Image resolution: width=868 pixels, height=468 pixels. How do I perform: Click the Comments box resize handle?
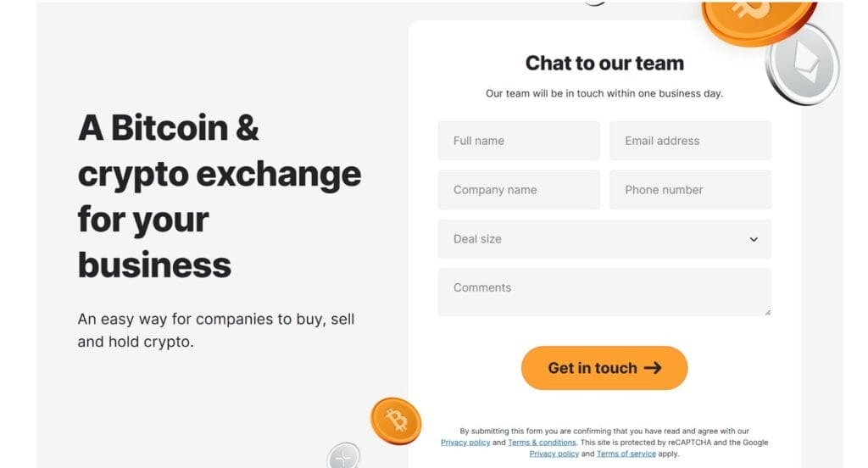[x=767, y=312]
